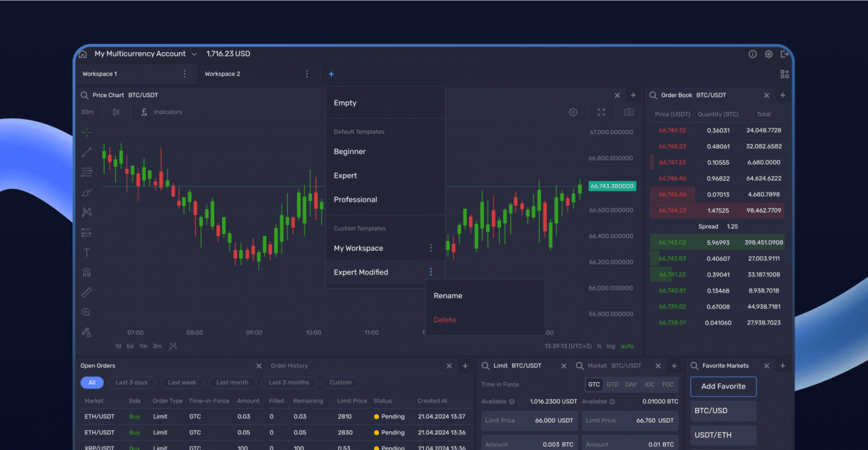This screenshot has width=868, height=450.
Task: Open the Indicators panel on the chart
Action: [x=167, y=112]
